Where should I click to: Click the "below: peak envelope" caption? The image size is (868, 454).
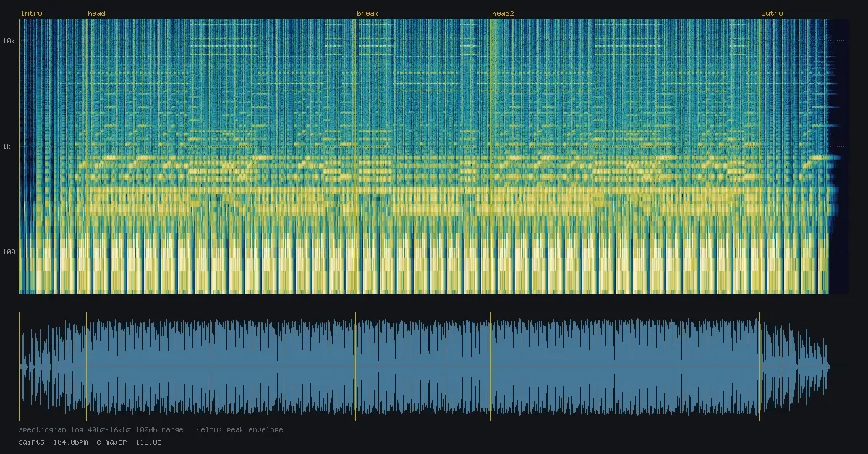[x=240, y=430]
